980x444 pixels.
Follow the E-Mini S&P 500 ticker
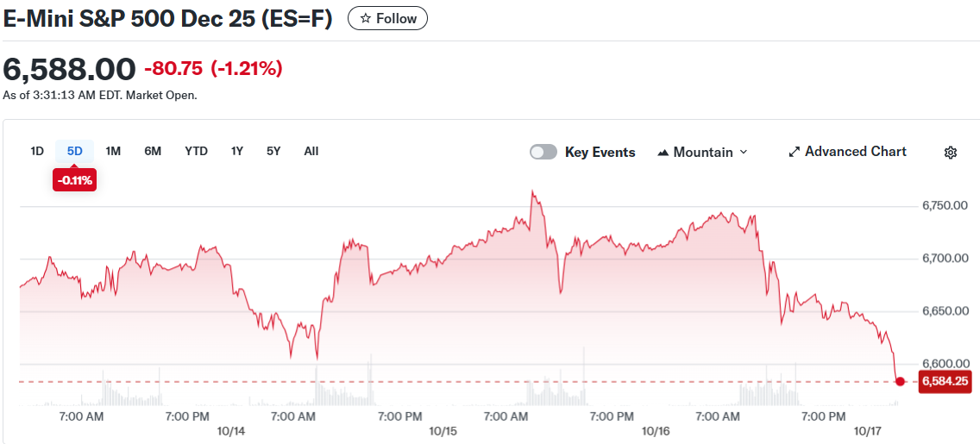click(387, 18)
